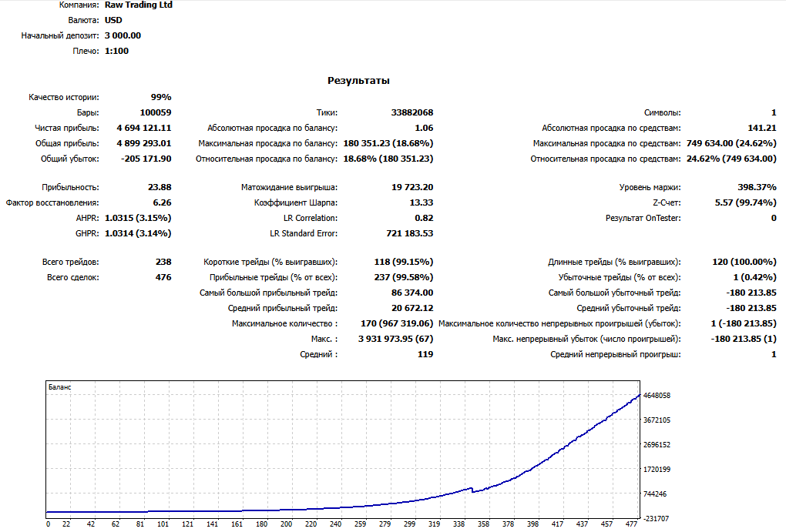Click the Качество истории label

point(64,97)
